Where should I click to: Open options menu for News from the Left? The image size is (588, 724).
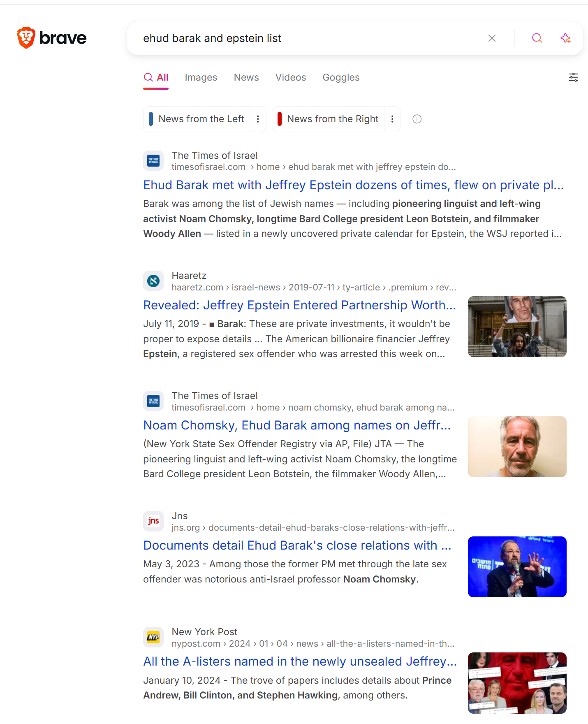[258, 119]
